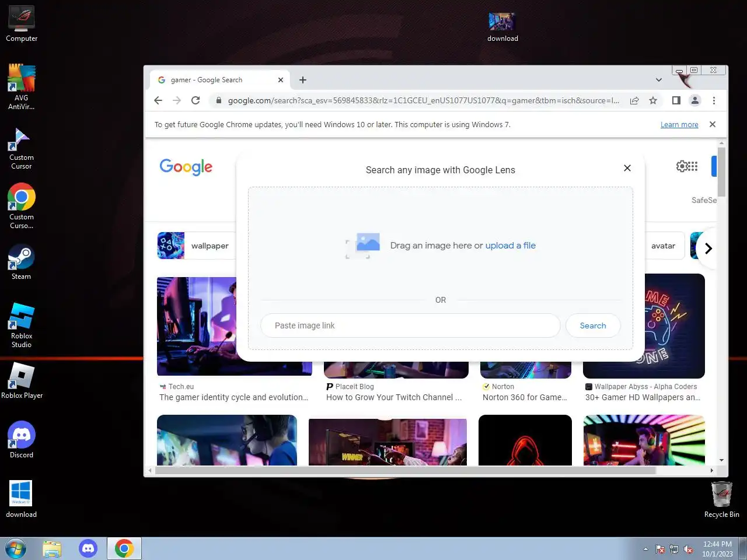The width and height of the screenshot is (747, 560).
Task: Click the address bar URL
Action: 423,100
